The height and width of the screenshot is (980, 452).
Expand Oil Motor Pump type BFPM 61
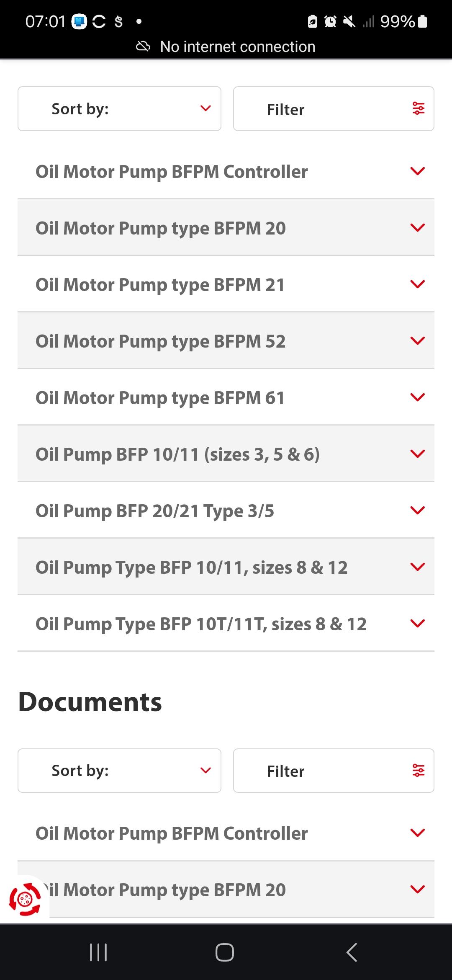coord(226,397)
